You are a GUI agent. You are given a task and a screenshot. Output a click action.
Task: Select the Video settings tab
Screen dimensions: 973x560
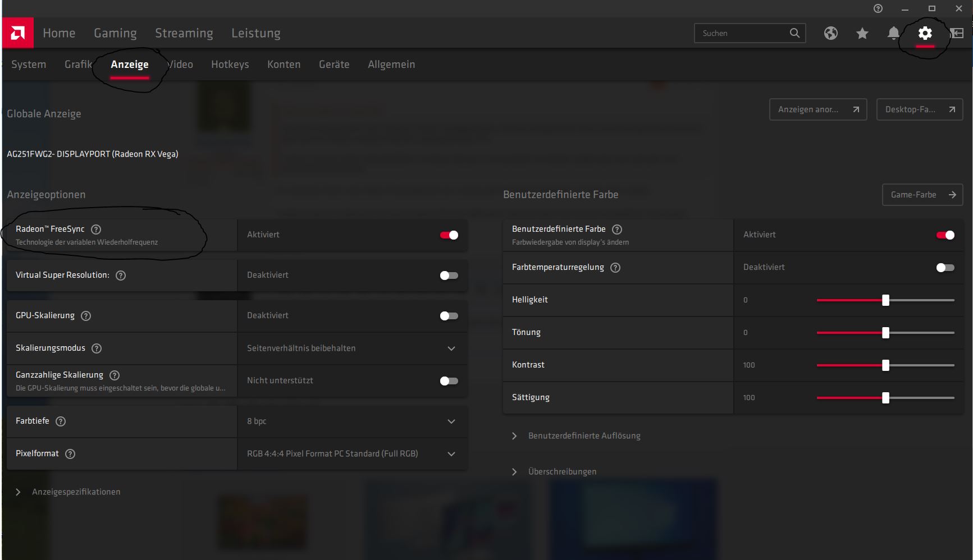pos(180,65)
